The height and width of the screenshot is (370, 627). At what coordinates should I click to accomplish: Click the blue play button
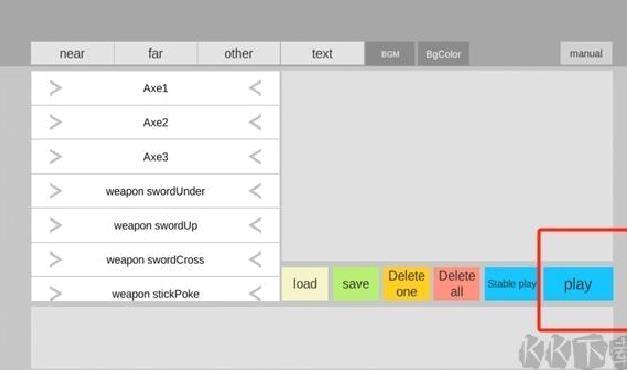click(578, 284)
